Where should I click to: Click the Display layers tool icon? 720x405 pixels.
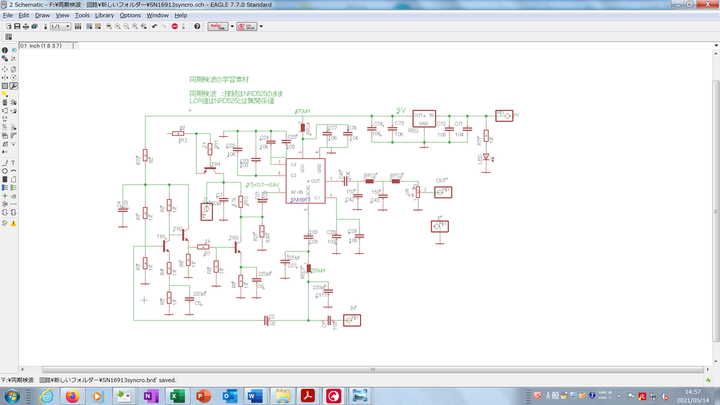4,58
